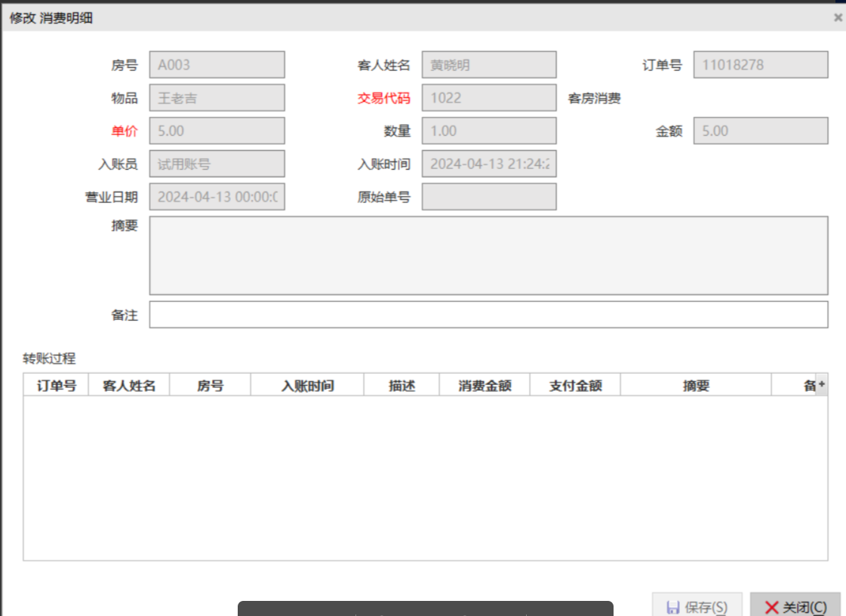Click the 客人姓名 field with 黄晓明
The width and height of the screenshot is (846, 616).
(489, 65)
